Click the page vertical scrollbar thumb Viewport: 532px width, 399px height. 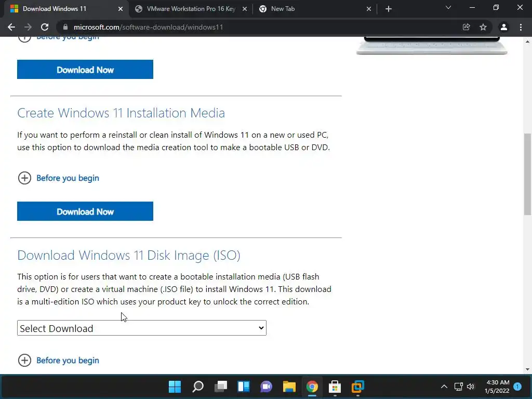click(527, 174)
